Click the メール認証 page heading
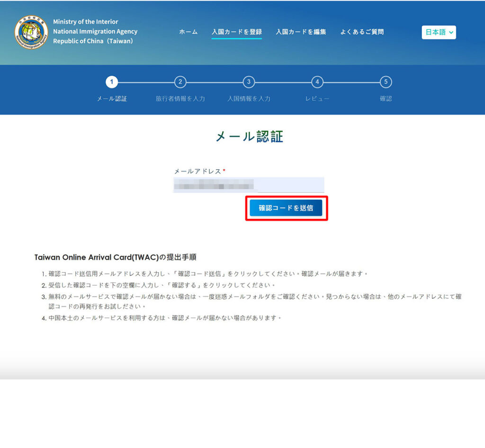 point(249,137)
